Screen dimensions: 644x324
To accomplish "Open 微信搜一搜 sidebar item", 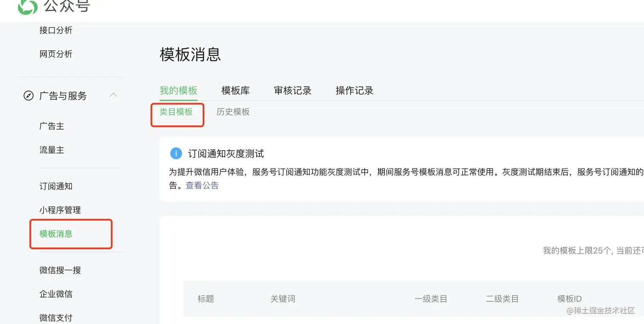I will click(60, 270).
